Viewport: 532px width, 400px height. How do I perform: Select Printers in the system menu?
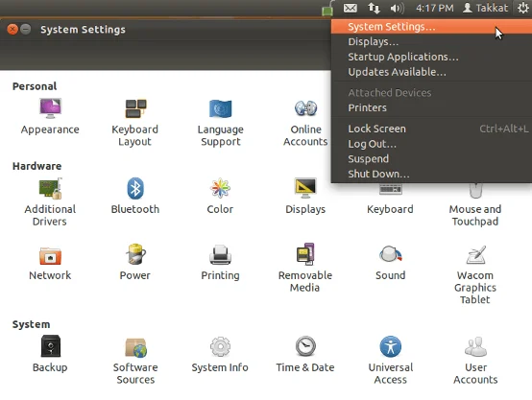[x=431, y=107]
